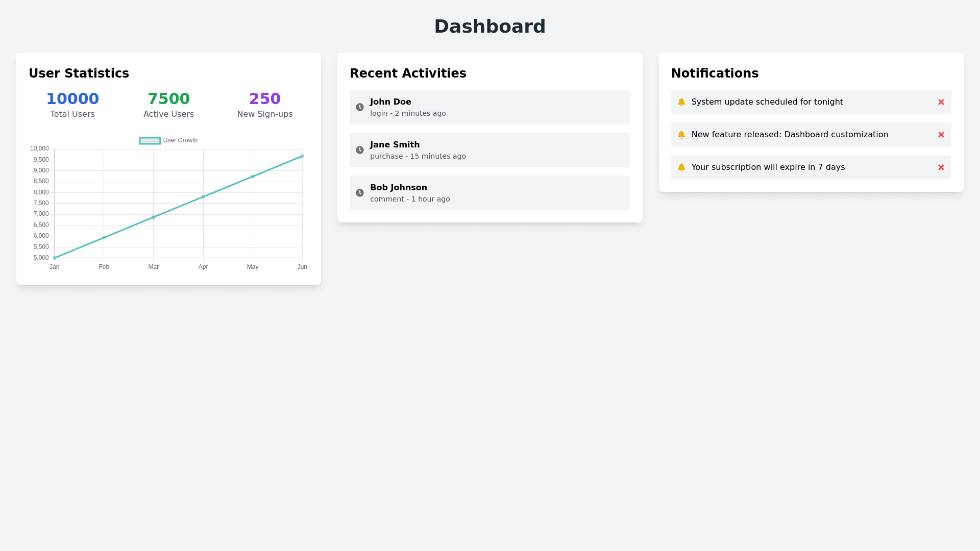Click the User Growth legend label
This screenshot has height=551, width=980.
tap(180, 140)
